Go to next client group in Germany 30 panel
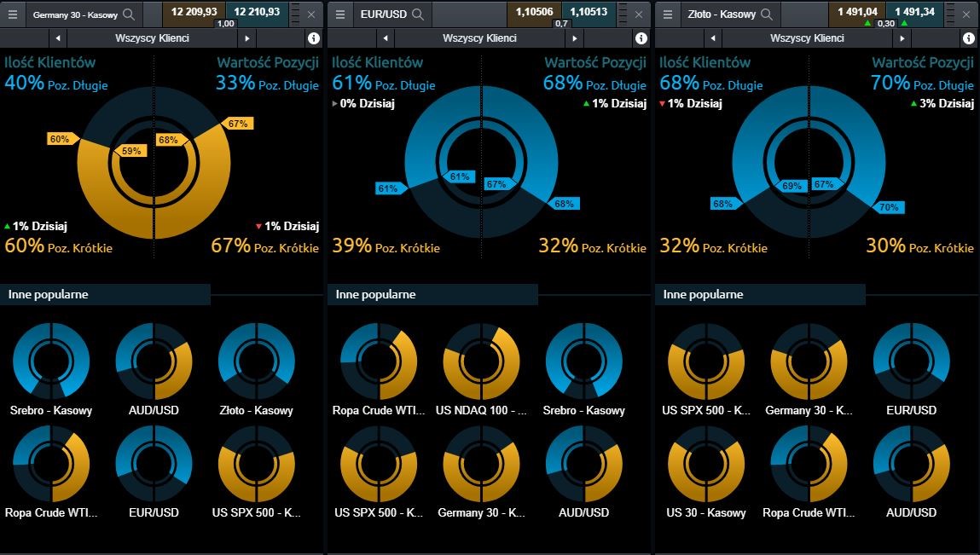 (247, 38)
